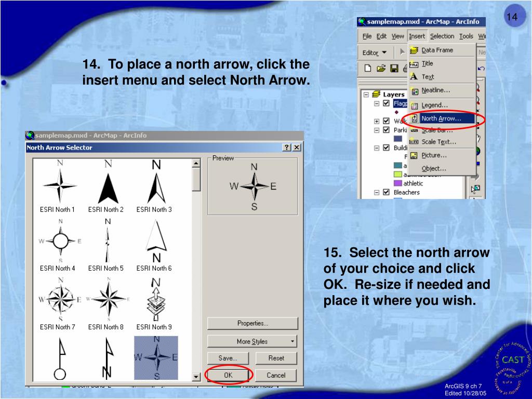This screenshot has height=399, width=532.
Task: Click the highlighted four-point compass arrow
Action: (x=156, y=358)
